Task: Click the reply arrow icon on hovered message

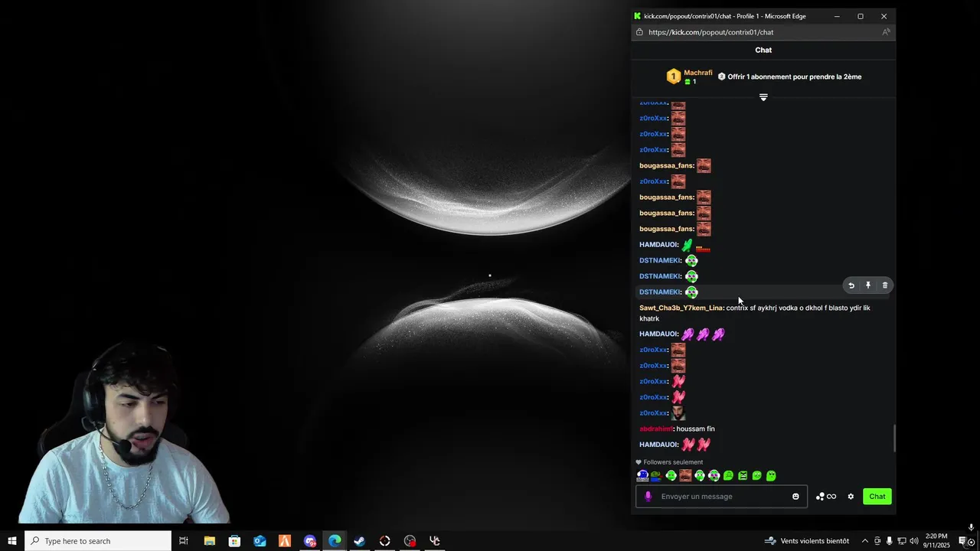Action: [x=851, y=285]
